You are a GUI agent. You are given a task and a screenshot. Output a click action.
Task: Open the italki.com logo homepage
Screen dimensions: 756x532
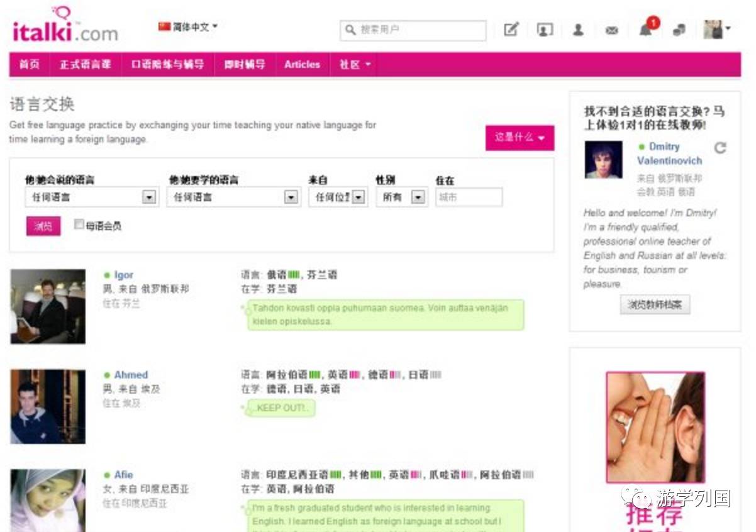[65, 25]
